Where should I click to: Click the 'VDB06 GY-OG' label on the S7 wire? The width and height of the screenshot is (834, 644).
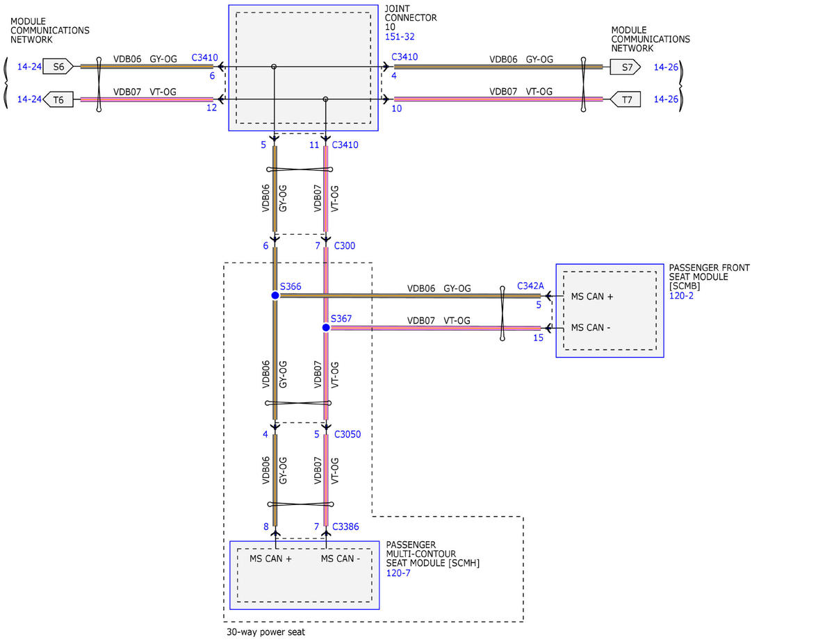point(521,59)
